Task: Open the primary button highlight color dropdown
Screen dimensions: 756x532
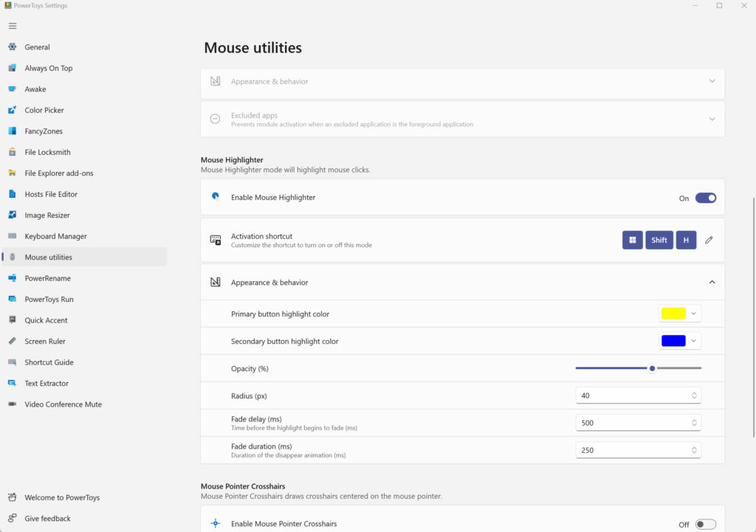Action: coord(679,314)
